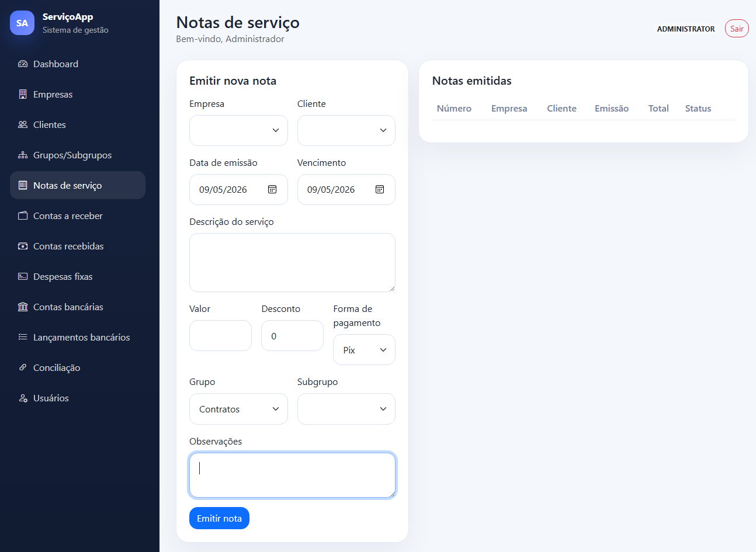Focus the Descrição do serviço text area
Image resolution: width=756 pixels, height=552 pixels.
click(292, 263)
